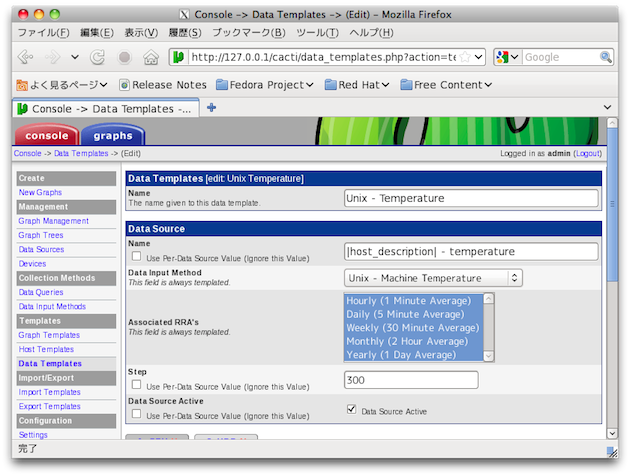The width and height of the screenshot is (630, 476).
Task: Click the Logout link
Action: click(x=586, y=154)
